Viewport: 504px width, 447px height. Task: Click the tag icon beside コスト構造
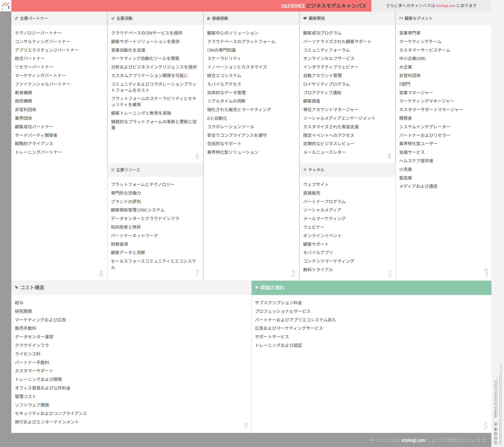pos(17,287)
